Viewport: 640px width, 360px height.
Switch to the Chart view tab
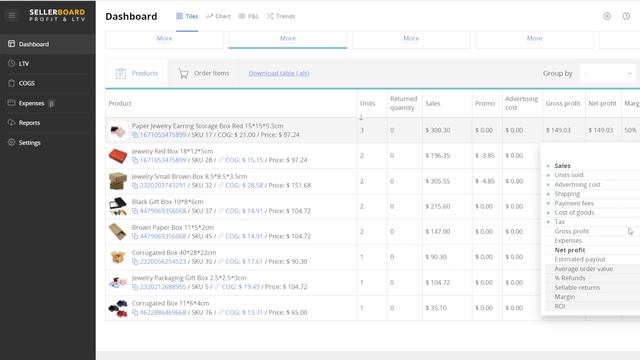coord(218,16)
